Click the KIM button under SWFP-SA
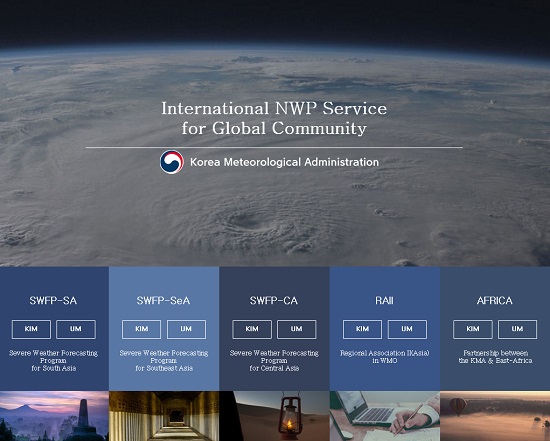Screen dimensions: 550x441 pos(31,329)
